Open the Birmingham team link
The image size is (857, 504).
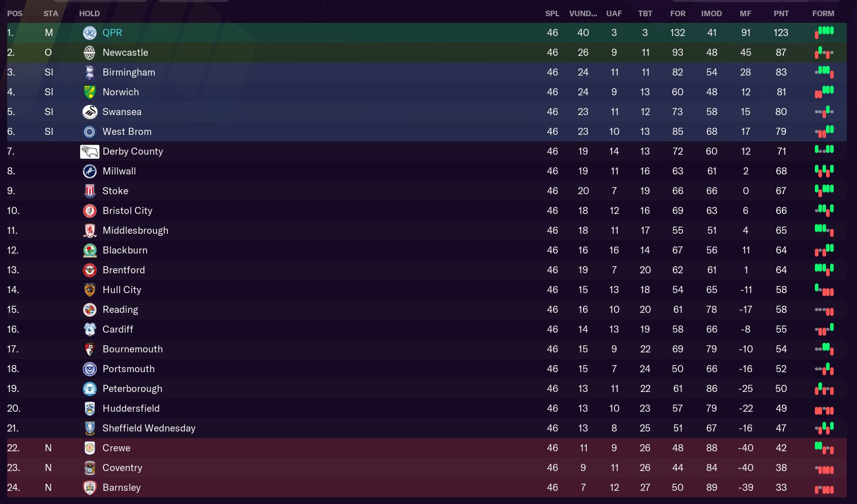coord(129,73)
